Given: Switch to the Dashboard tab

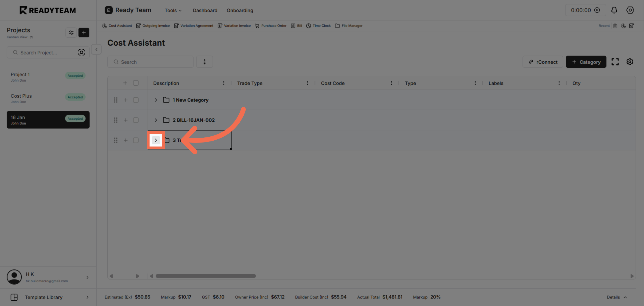Looking at the screenshot, I should point(205,10).
